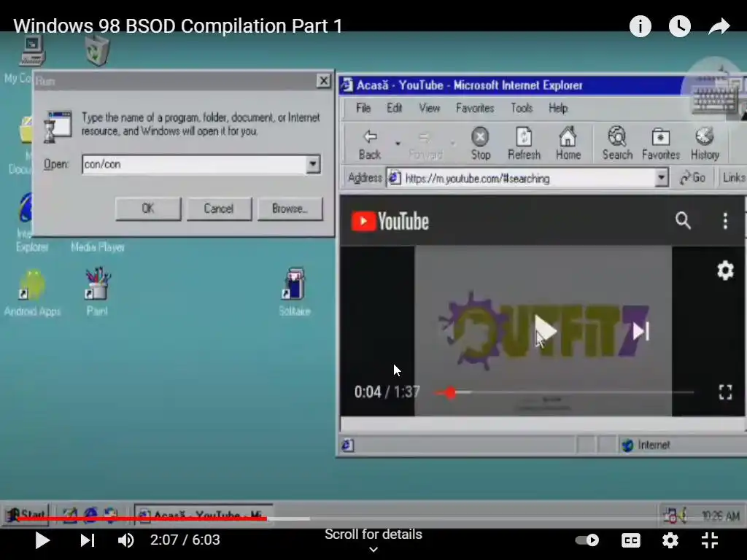Open Help menu in Internet Explorer
The image size is (747, 560).
(x=558, y=108)
